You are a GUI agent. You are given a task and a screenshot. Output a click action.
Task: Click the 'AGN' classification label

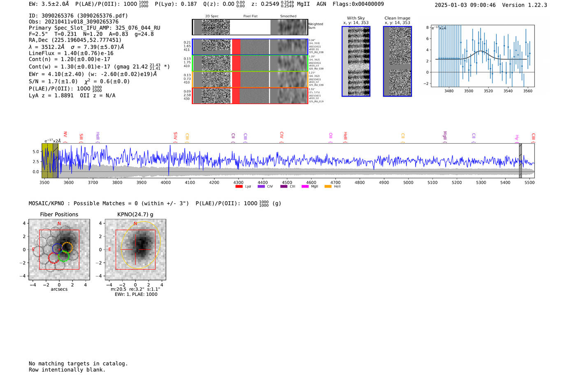click(x=321, y=4)
